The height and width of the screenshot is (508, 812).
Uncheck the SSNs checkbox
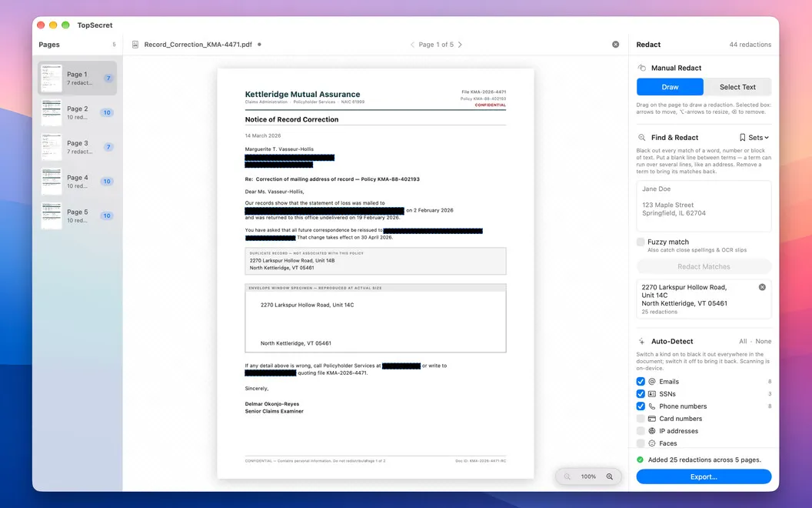[x=641, y=394]
